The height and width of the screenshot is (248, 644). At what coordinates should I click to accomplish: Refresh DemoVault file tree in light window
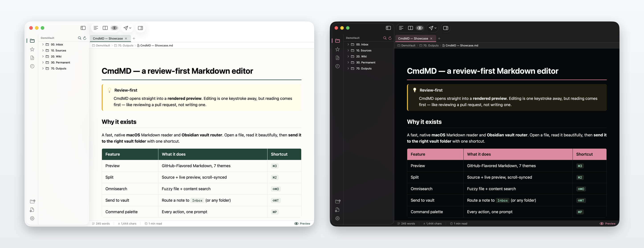pos(85,38)
